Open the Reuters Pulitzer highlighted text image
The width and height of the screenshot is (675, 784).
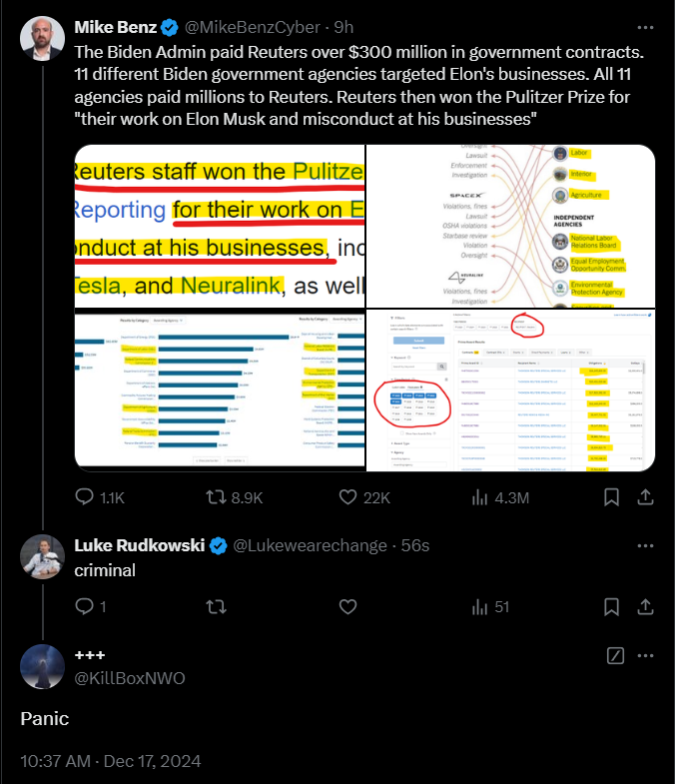[220, 226]
